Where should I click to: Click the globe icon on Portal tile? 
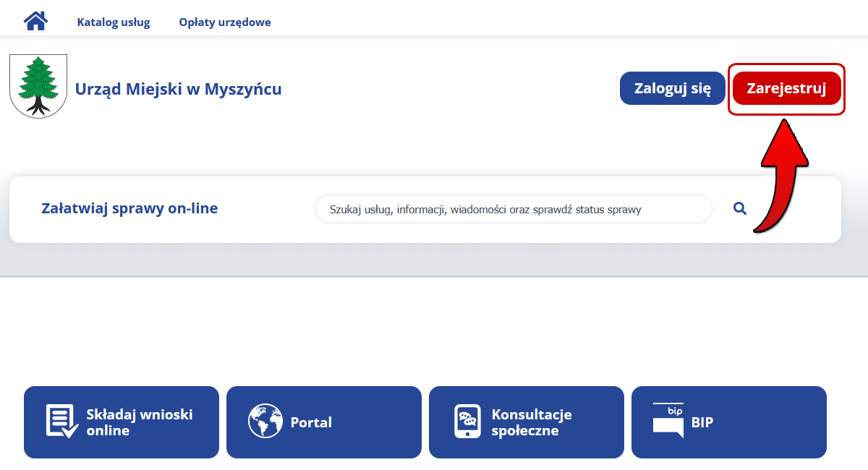265,422
